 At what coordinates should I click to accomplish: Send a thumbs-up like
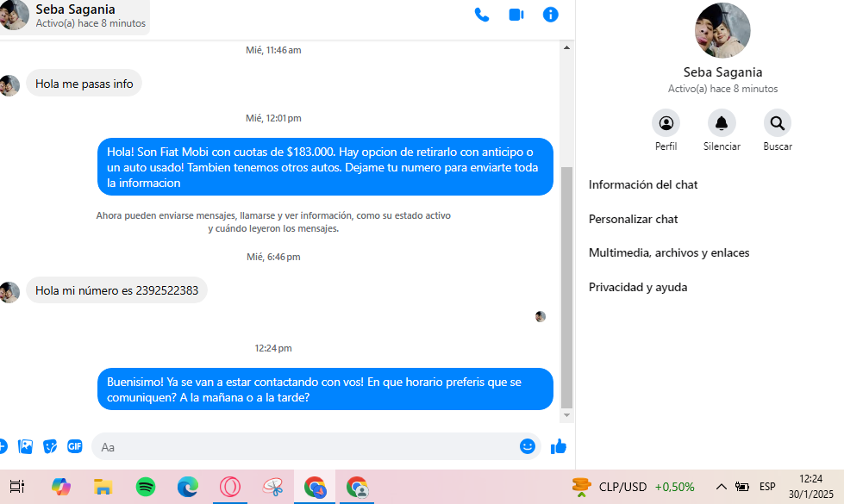point(559,446)
